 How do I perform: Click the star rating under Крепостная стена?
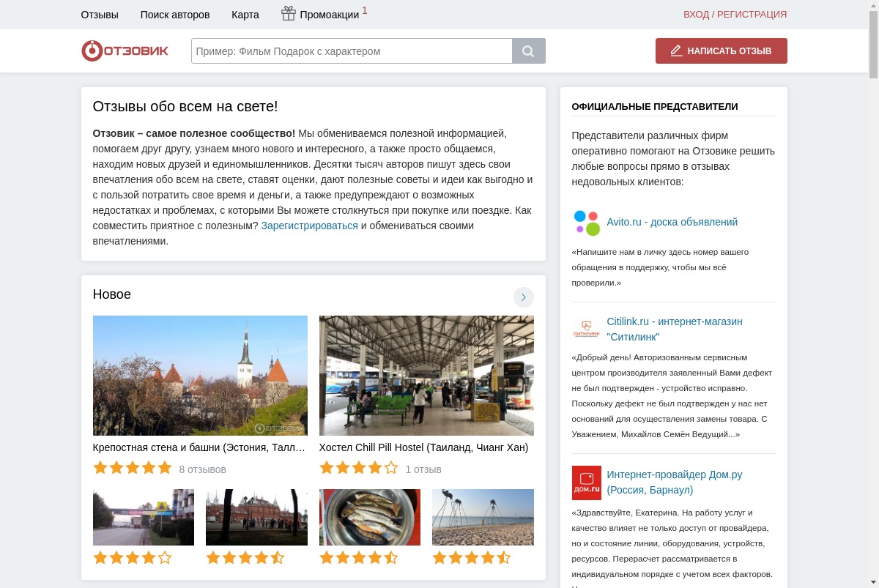click(x=133, y=468)
